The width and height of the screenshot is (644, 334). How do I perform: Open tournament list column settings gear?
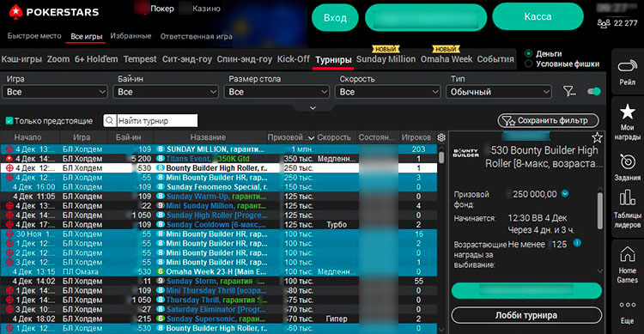click(441, 137)
